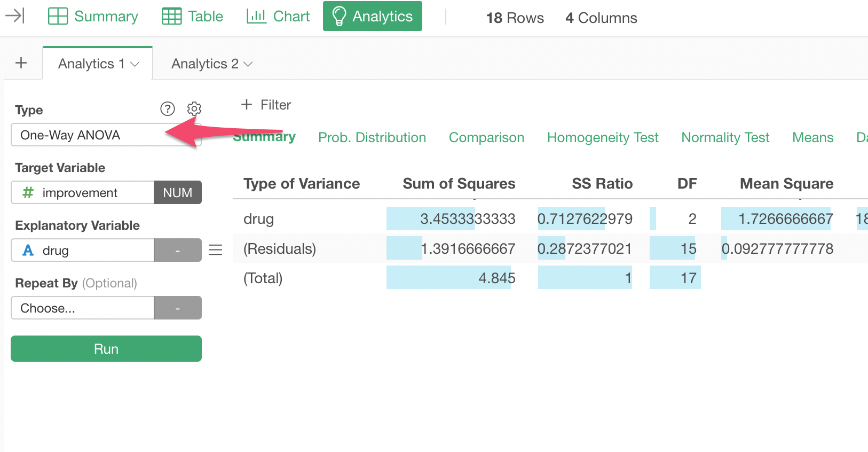
Task: Click the NUM function button
Action: click(x=178, y=192)
